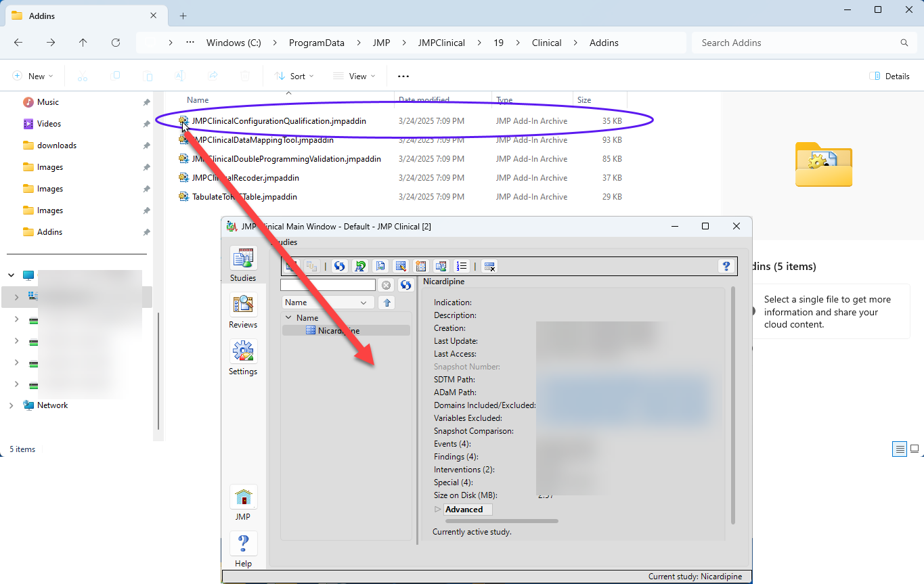The width and height of the screenshot is (924, 584).
Task: Click the Delete trash icon in Explorer toolbar
Action: click(x=245, y=76)
